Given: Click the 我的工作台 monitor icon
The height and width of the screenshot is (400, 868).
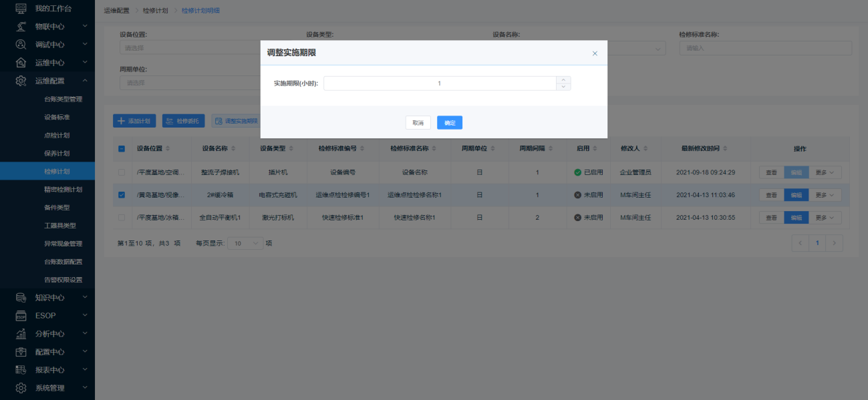Looking at the screenshot, I should pyautogui.click(x=21, y=8).
